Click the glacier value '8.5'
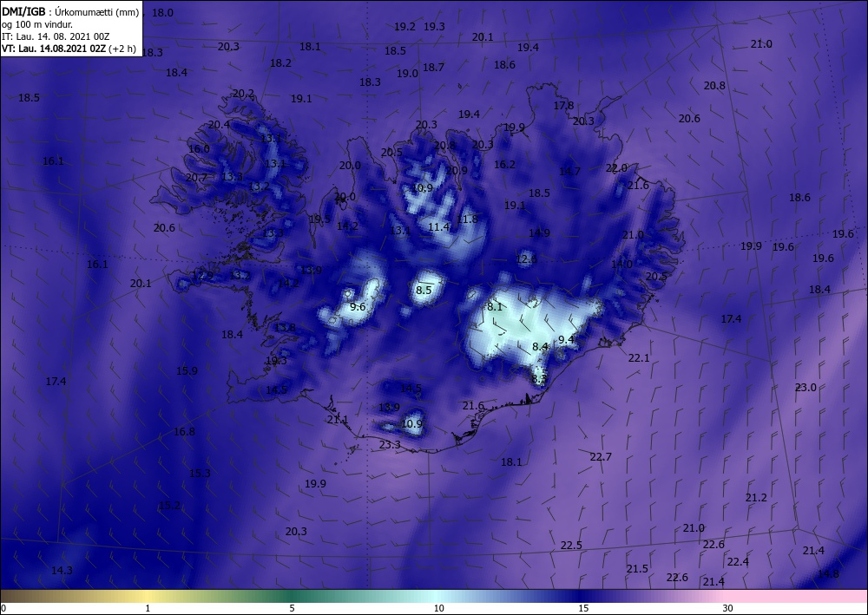This screenshot has height=615, width=868. [x=424, y=291]
